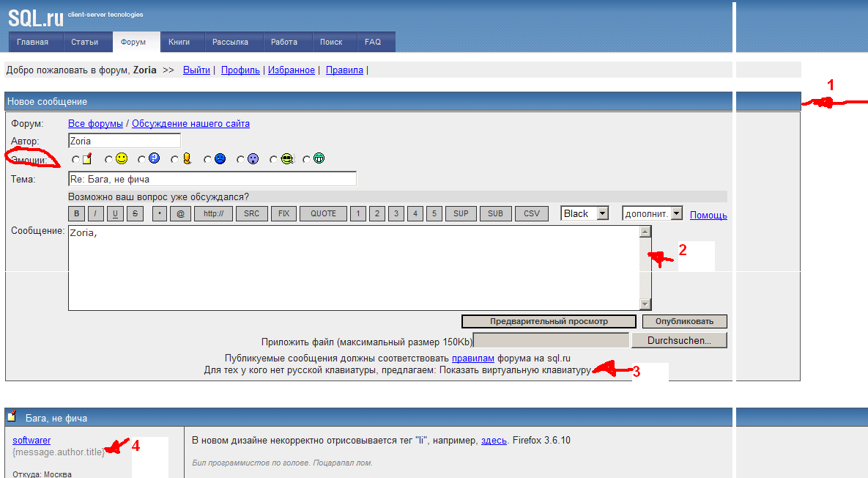The image size is (868, 478).
Task: Click into the Тема subject field
Action: pos(212,179)
